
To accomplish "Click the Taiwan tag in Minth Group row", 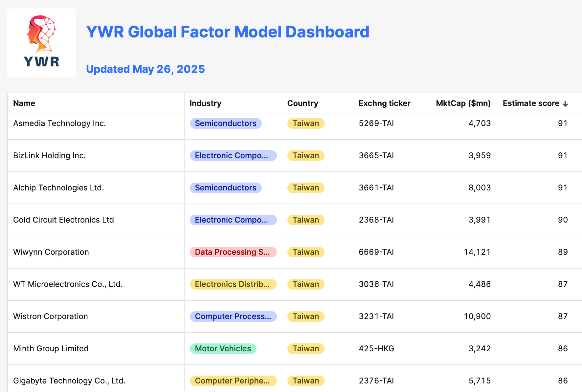I will pos(306,349).
